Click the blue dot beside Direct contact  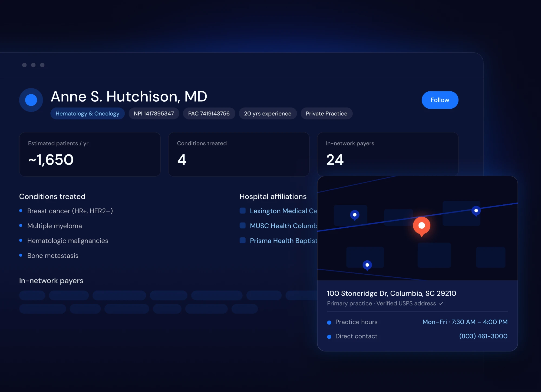[329, 337]
